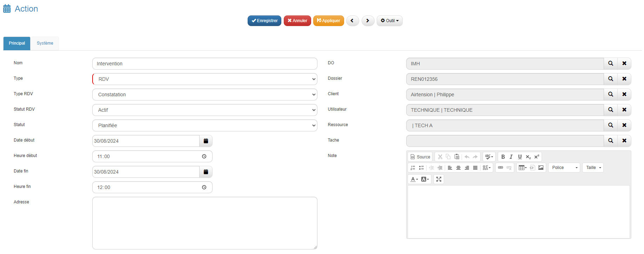644x254 pixels.
Task: Clear the DO field value
Action: [624, 64]
